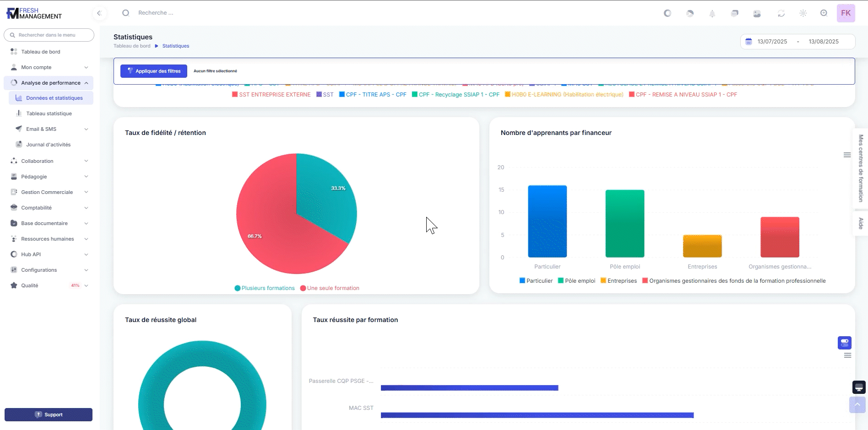
Task: Click the start date field 13/07/2025
Action: [772, 42]
